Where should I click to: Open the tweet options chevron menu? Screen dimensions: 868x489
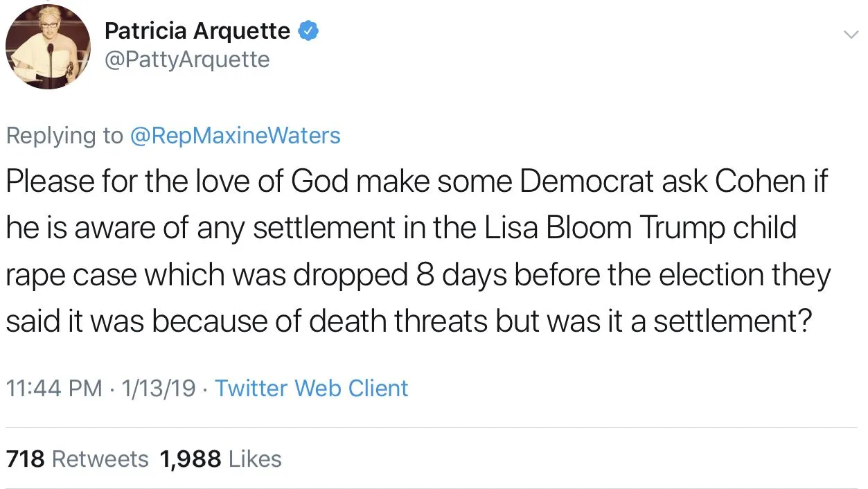849,35
